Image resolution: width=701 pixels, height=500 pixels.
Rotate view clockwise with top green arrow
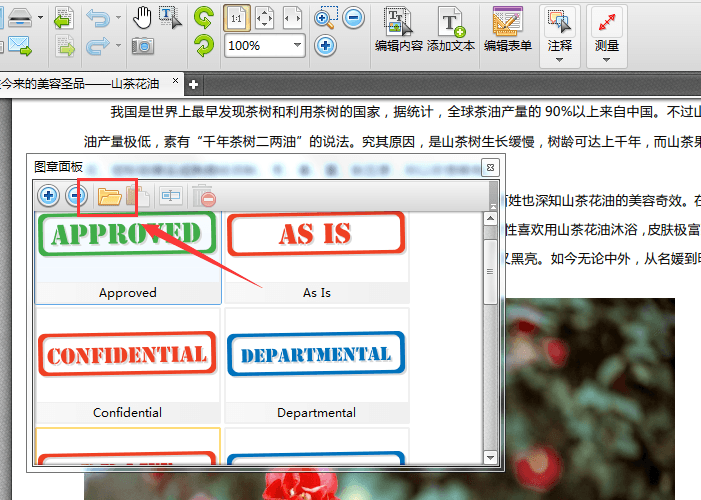coord(204,17)
